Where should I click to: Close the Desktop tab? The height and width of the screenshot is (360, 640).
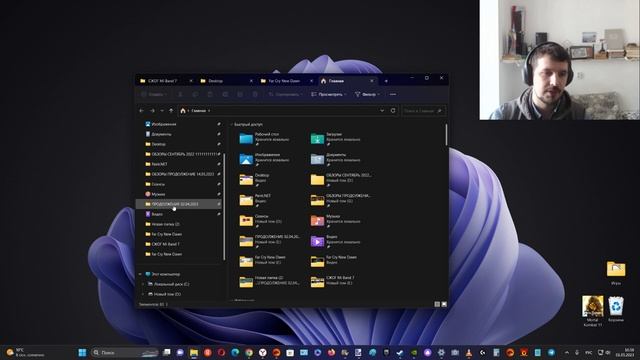[251, 81]
